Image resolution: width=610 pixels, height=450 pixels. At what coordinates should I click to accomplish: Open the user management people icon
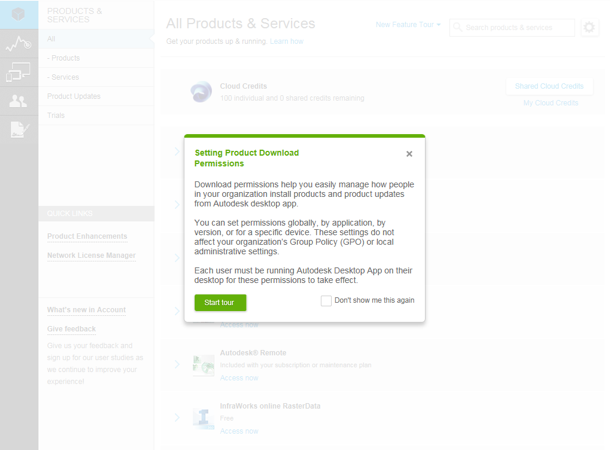[x=18, y=101]
